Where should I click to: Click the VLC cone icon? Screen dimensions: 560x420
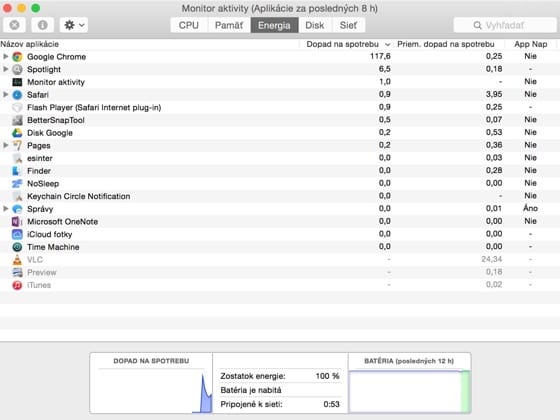coord(17,260)
